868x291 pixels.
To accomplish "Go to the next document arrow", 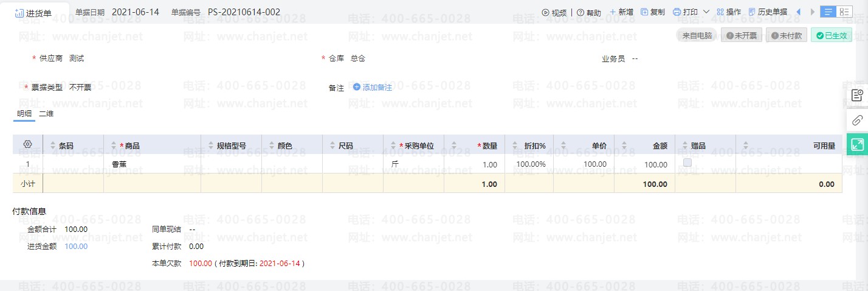I will pos(813,12).
